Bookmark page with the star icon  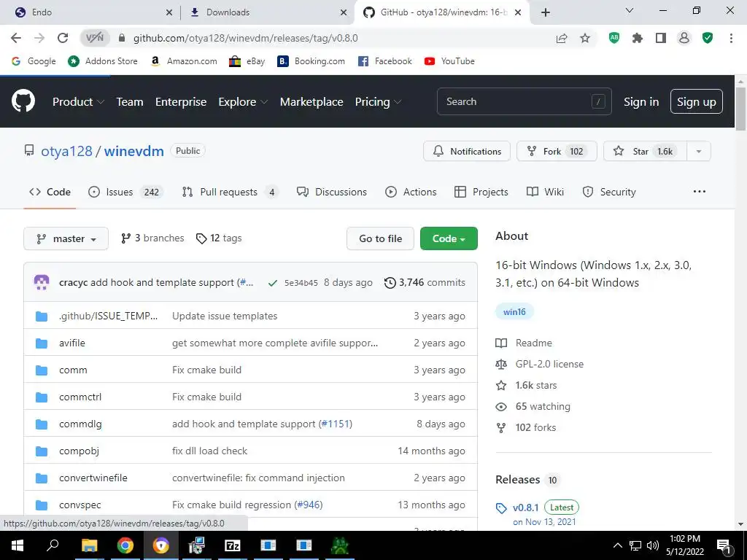coord(585,38)
